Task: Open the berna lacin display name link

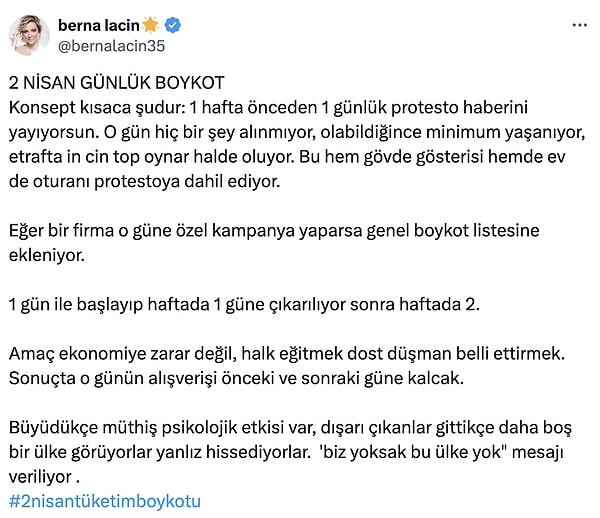Action: click(x=99, y=26)
